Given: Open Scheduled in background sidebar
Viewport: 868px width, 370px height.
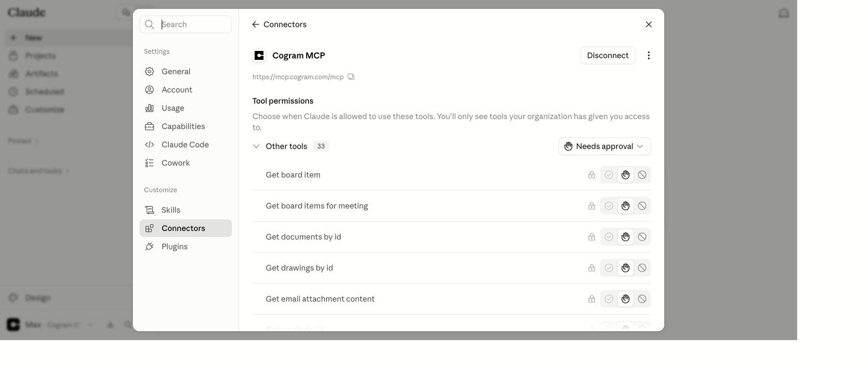Looking at the screenshot, I should point(44,92).
